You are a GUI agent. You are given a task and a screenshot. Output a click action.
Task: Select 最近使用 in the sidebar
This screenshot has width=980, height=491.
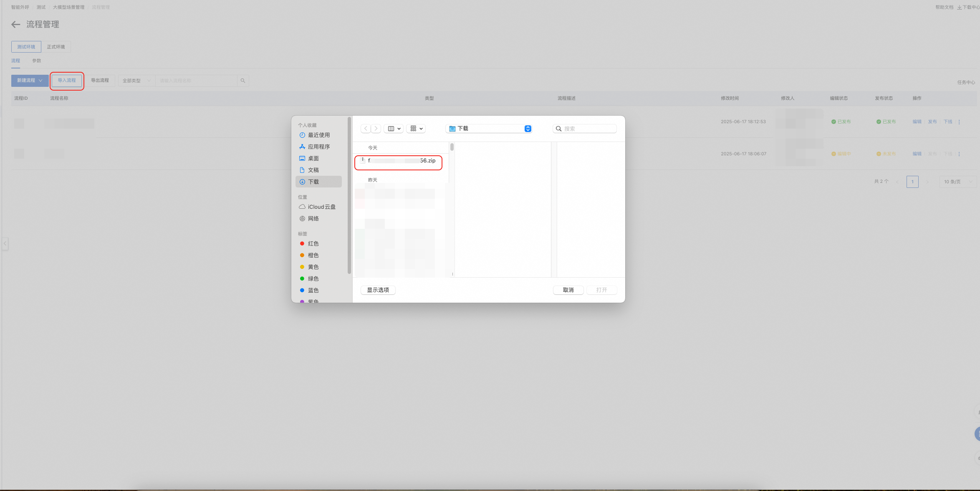(318, 135)
